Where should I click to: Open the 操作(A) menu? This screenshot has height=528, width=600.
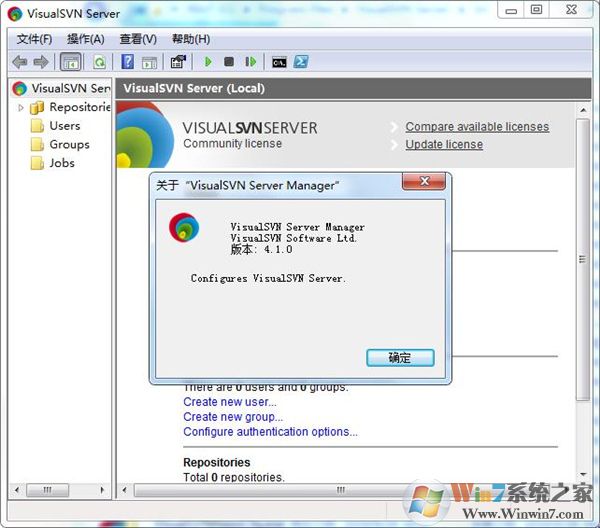[86, 39]
